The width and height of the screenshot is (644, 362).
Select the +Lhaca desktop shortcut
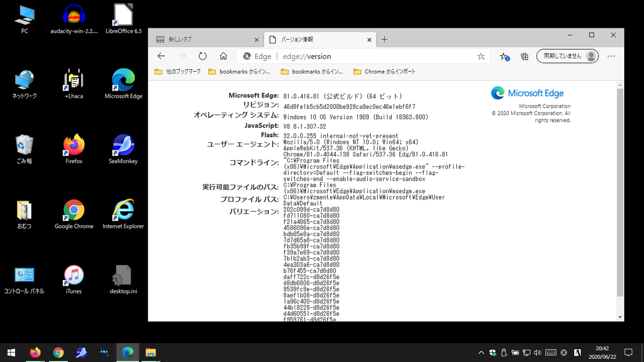(x=74, y=85)
